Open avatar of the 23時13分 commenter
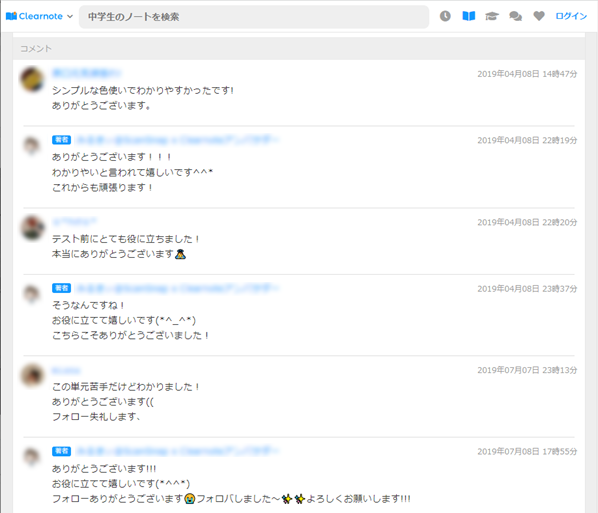 tap(32, 375)
